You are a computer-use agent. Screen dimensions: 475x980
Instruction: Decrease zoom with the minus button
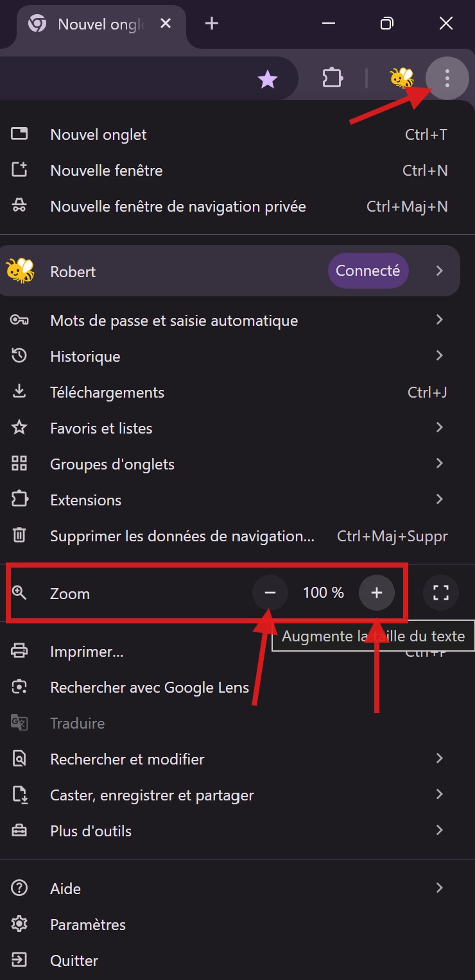pos(270,593)
